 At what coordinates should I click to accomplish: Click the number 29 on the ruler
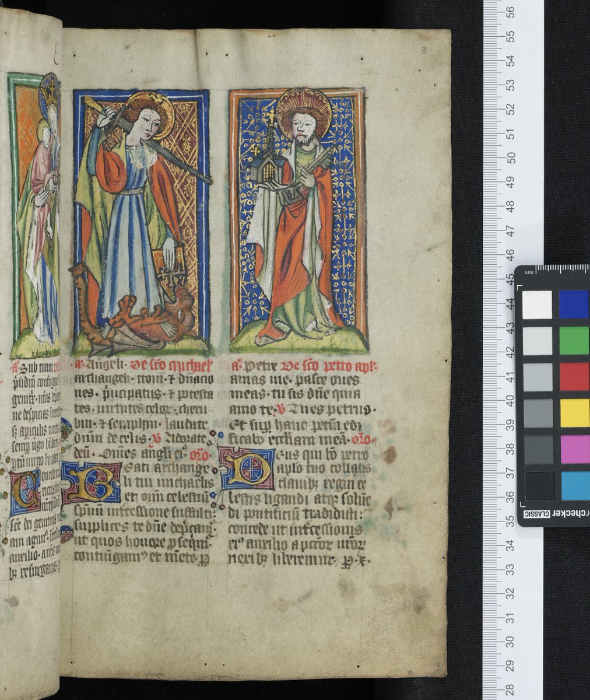point(509,666)
